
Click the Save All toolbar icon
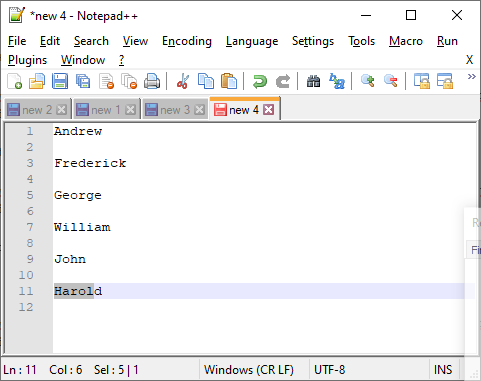[83, 81]
